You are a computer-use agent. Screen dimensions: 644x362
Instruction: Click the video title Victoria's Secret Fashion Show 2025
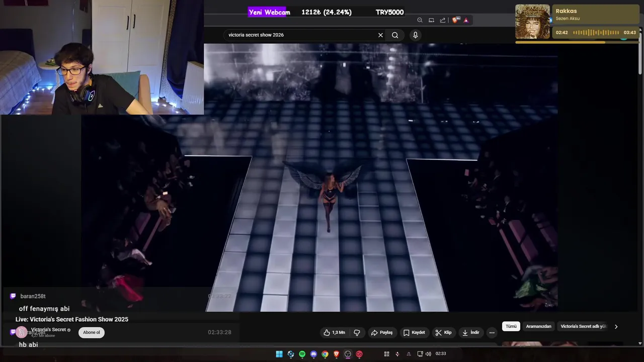click(72, 319)
